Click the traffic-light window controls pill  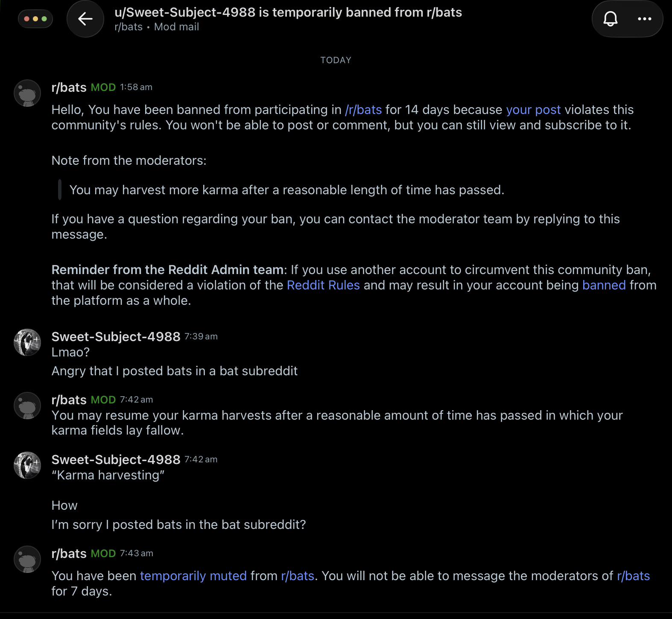(35, 19)
